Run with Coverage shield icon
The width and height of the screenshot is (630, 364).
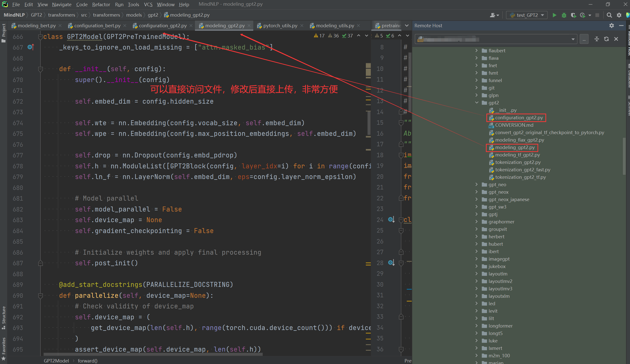(x=573, y=15)
